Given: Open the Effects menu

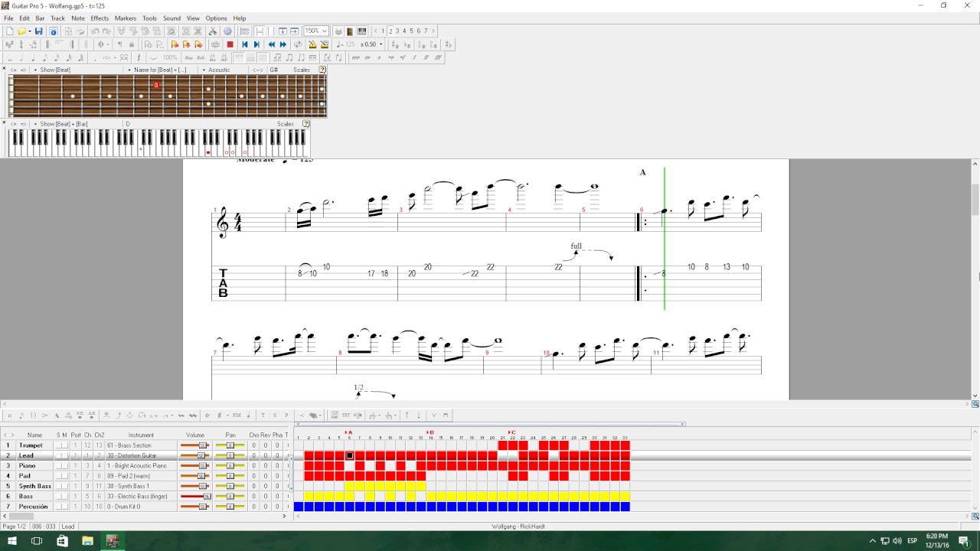Looking at the screenshot, I should tap(100, 18).
